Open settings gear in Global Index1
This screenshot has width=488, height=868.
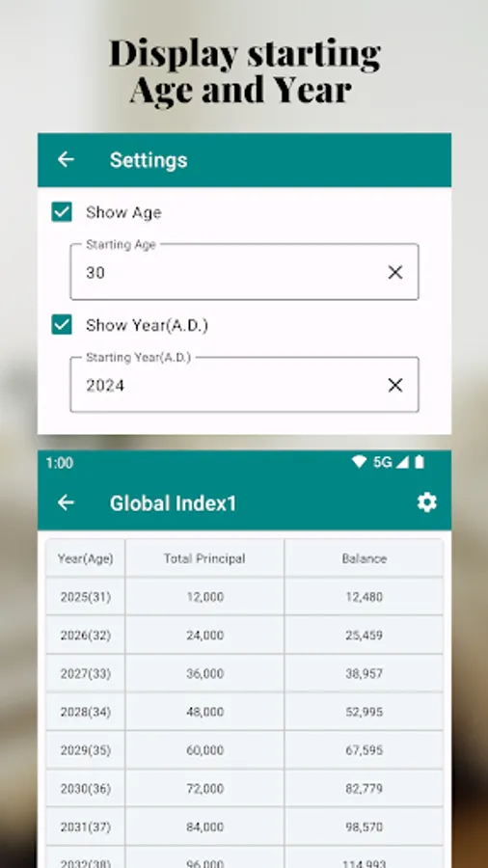(x=426, y=502)
